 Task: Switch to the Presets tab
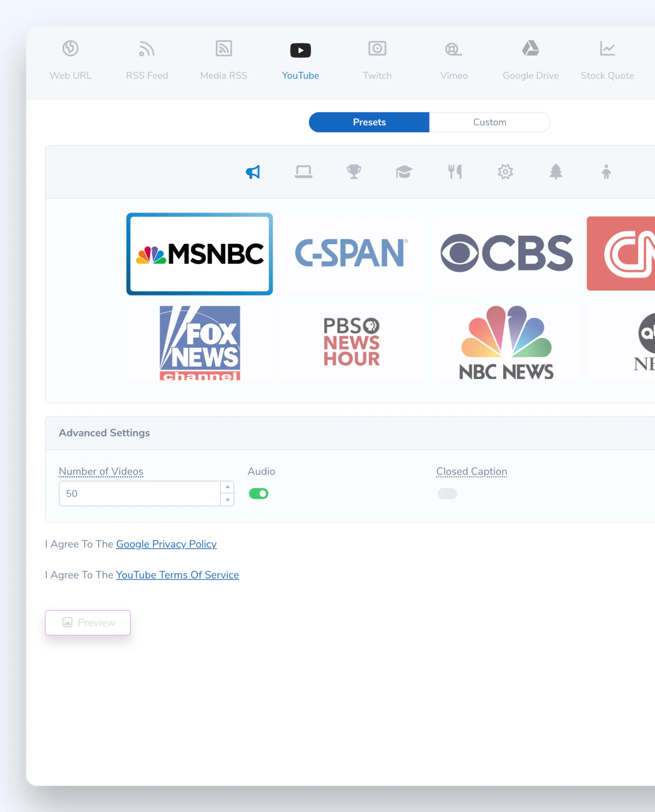point(369,122)
